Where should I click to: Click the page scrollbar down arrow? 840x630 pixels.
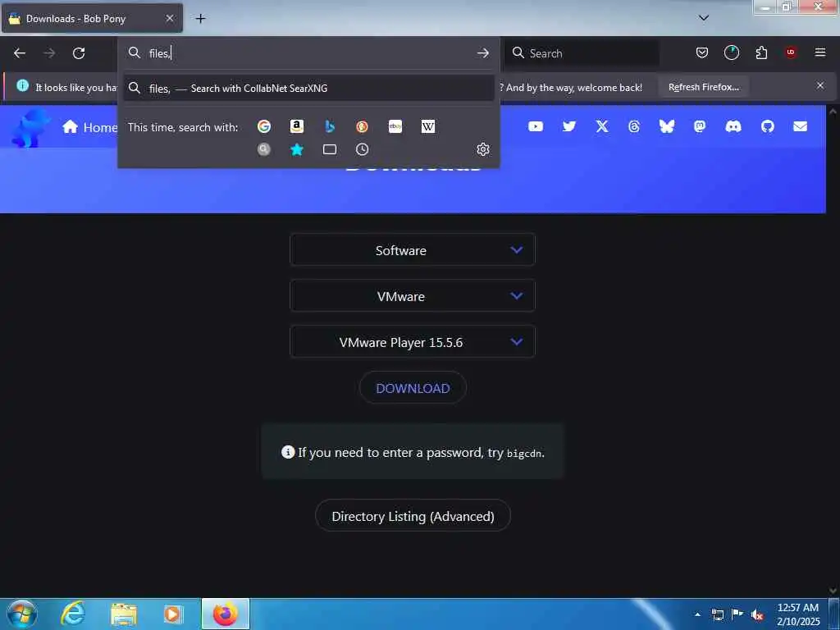pyautogui.click(x=833, y=591)
